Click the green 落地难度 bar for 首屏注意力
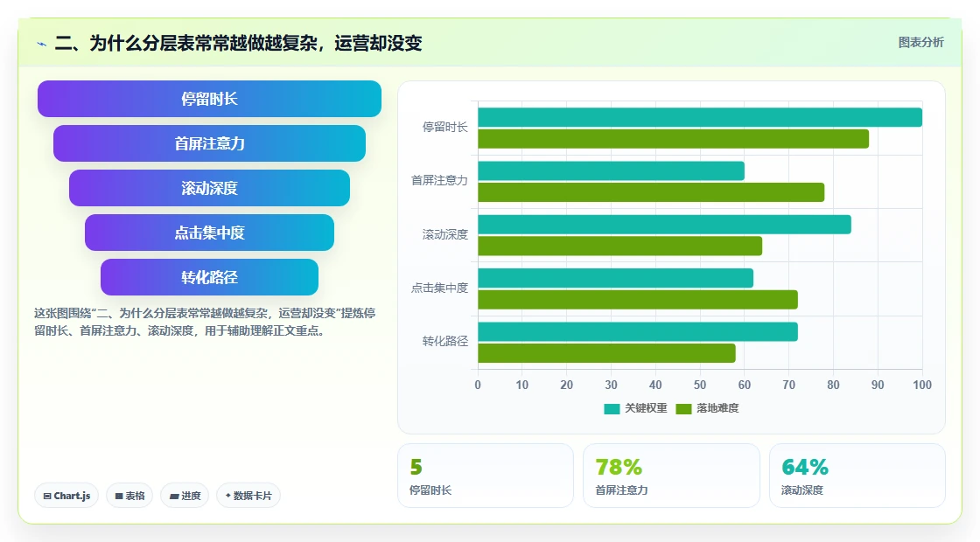Screen dimensions: 980x542 point(651,192)
